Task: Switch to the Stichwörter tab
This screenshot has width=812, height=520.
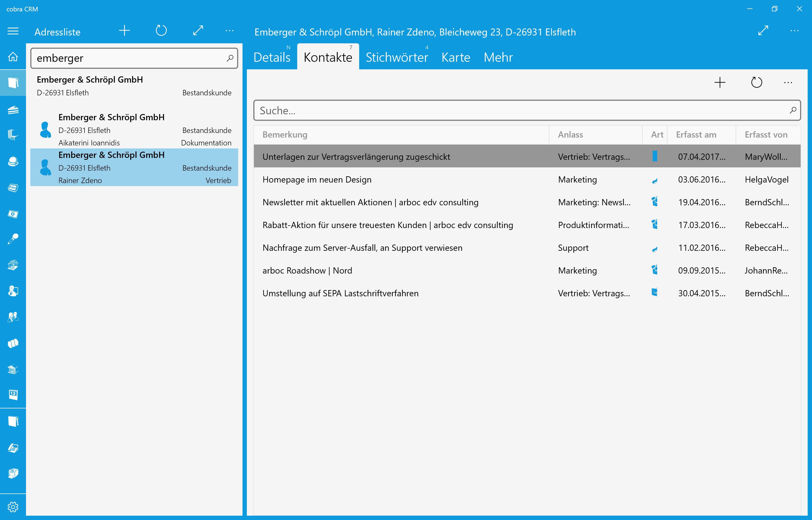Action: pos(397,57)
